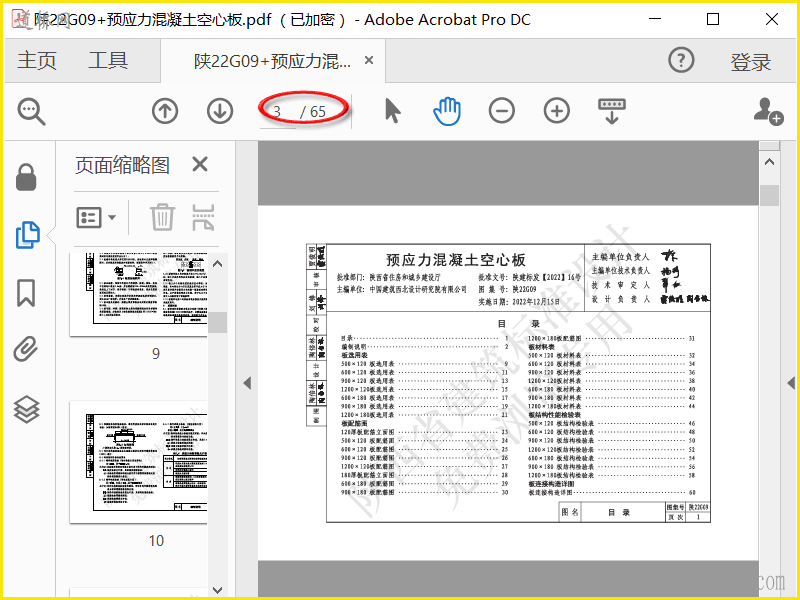The height and width of the screenshot is (600, 800).
Task: Click the 目 录 heading on page
Action: pyautogui.click(x=518, y=324)
